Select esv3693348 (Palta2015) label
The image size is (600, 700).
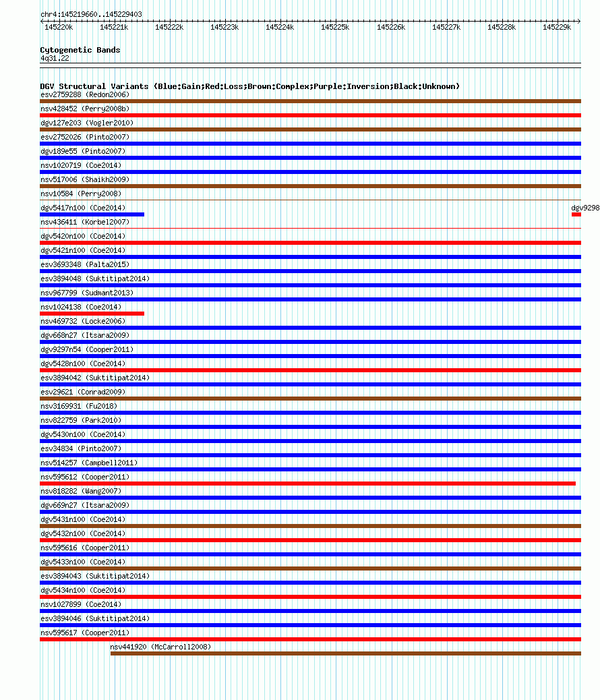pyautogui.click(x=85, y=265)
